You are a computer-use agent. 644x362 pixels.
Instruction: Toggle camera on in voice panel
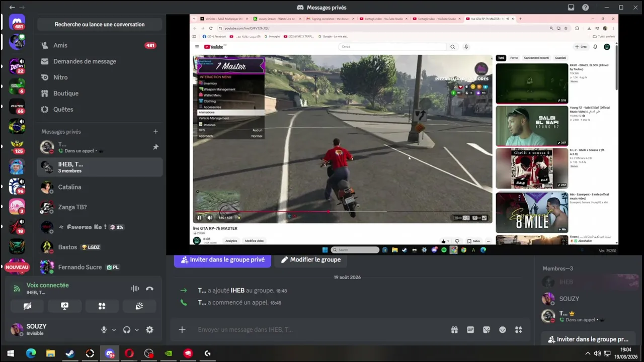27,306
